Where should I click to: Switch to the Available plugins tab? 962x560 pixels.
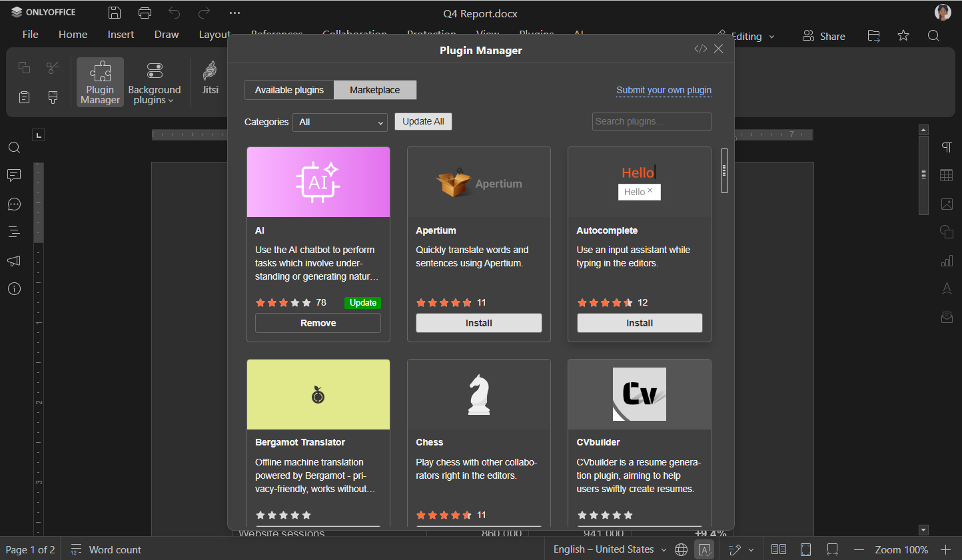click(289, 89)
